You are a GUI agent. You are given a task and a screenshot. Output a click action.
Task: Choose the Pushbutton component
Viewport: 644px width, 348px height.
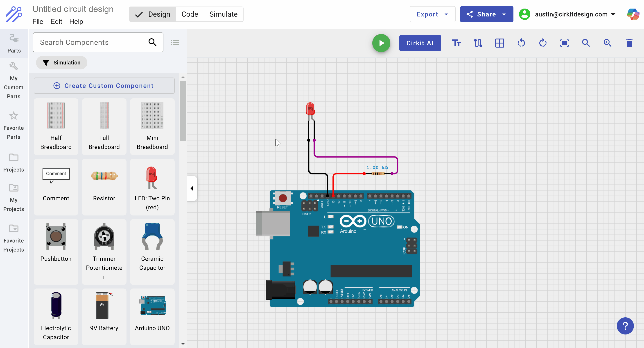point(56,252)
